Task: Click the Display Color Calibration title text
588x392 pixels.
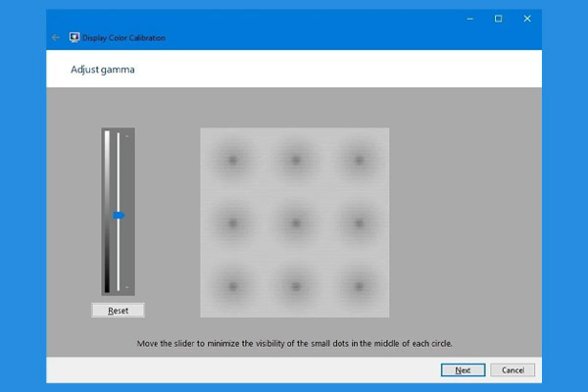Action: tap(123, 38)
